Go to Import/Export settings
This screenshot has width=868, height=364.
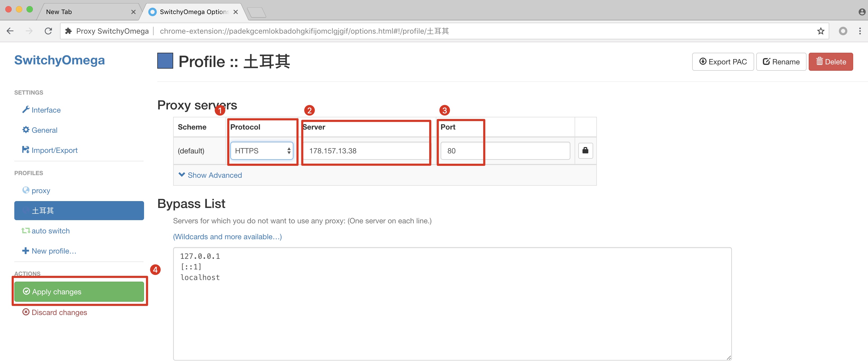click(54, 150)
